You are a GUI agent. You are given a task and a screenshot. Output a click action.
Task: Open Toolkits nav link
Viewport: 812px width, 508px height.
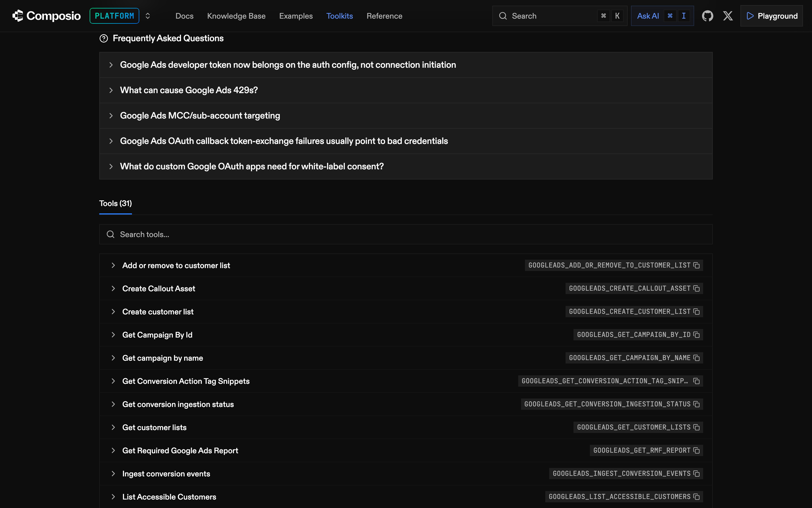pyautogui.click(x=339, y=16)
